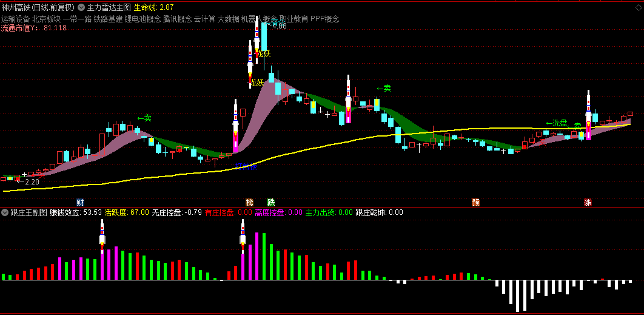
Task: Open the 职业教育 concept tag
Action: tap(294, 18)
